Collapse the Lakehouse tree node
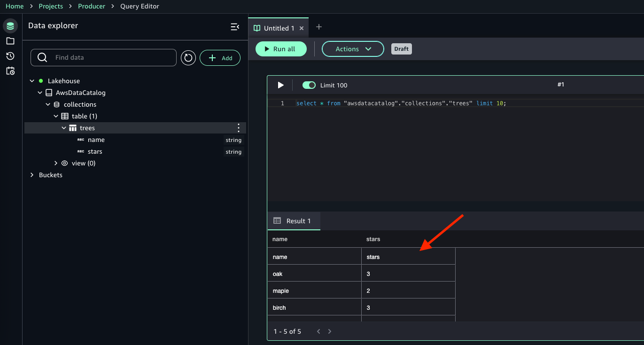 pyautogui.click(x=32, y=81)
